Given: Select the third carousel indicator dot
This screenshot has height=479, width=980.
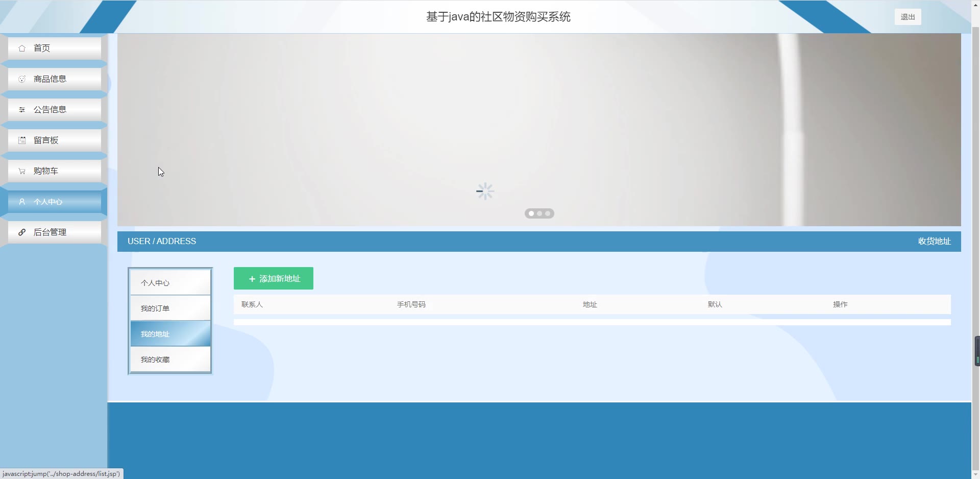Looking at the screenshot, I should click(548, 213).
